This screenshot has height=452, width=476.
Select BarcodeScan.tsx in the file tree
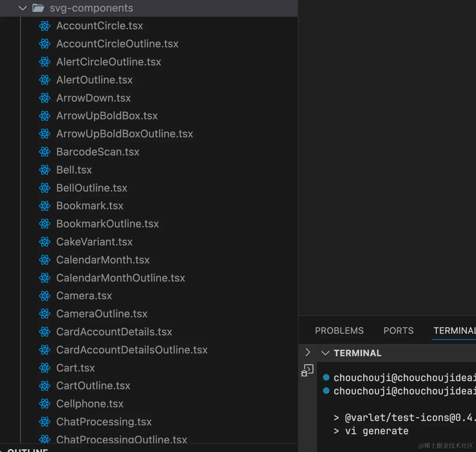click(98, 152)
